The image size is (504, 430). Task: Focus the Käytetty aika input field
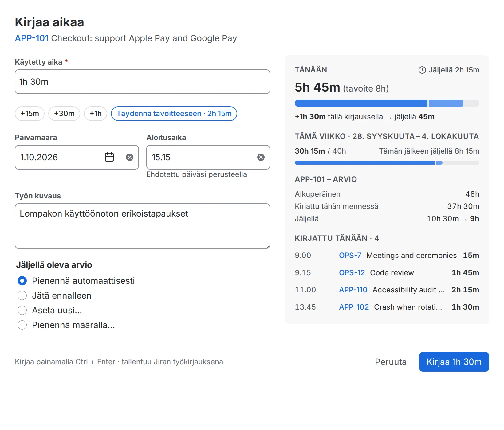(x=142, y=82)
